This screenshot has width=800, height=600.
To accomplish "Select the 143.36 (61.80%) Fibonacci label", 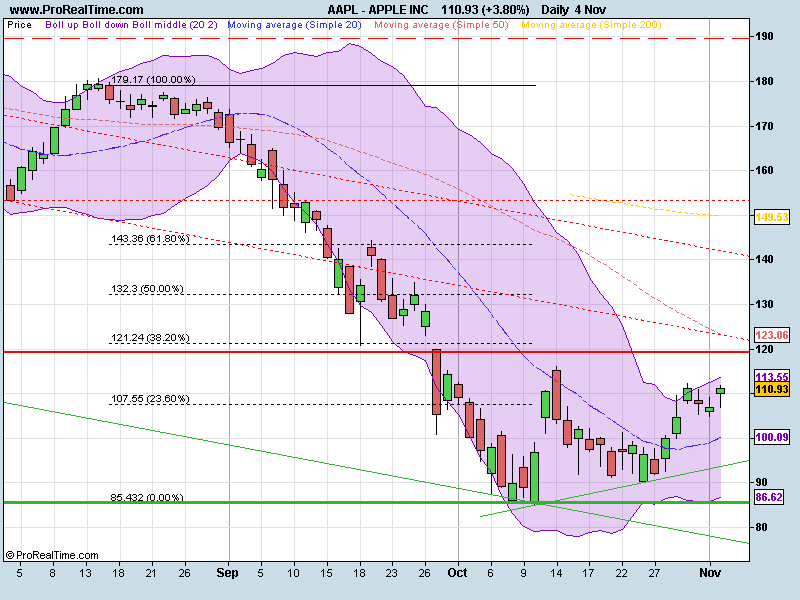I will tap(150, 238).
